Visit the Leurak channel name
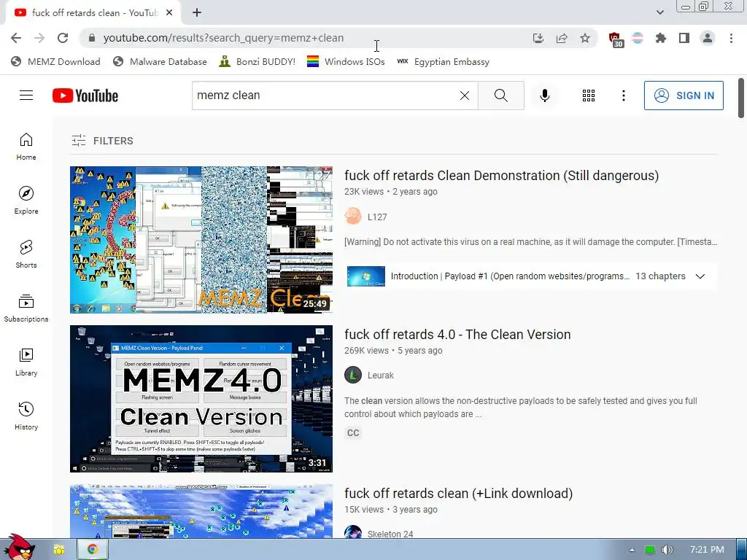The image size is (747, 560). [380, 376]
